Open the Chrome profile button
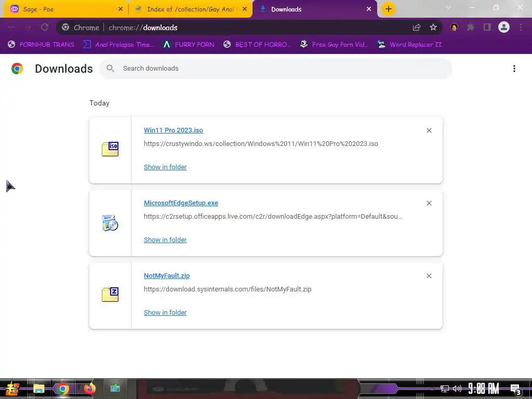The image size is (532, 399). click(504, 27)
